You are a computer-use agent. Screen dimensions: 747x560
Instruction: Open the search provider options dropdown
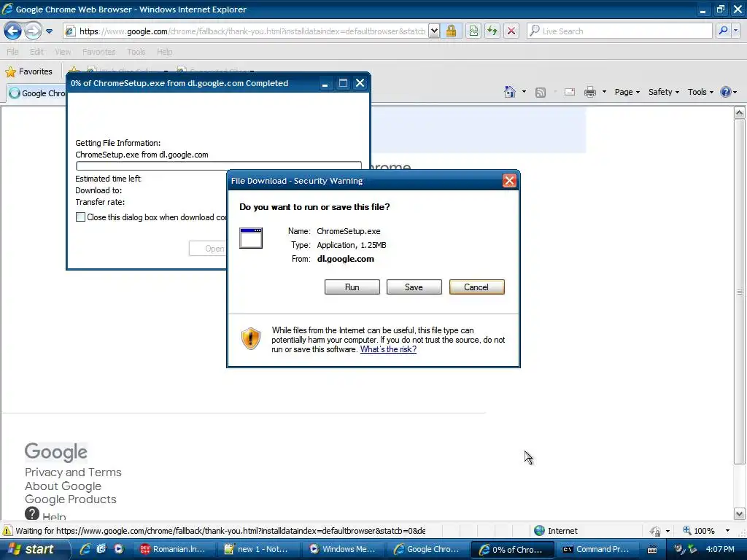pos(736,31)
